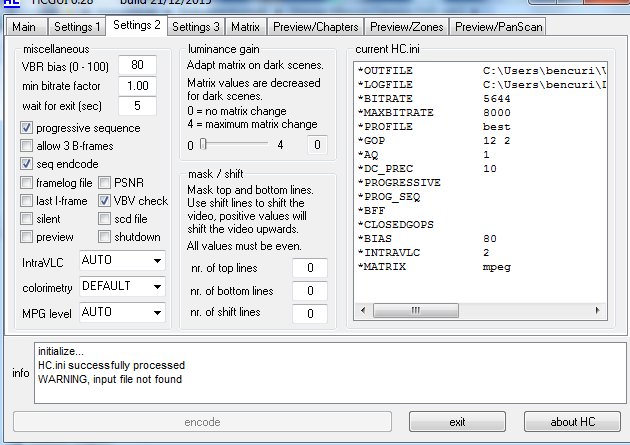Open the MPG level dropdown
Screen dimensions: 630x445
click(122, 312)
